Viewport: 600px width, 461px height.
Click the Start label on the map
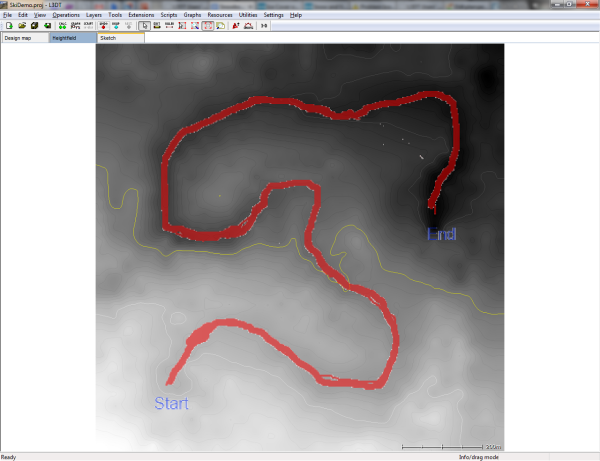[170, 403]
